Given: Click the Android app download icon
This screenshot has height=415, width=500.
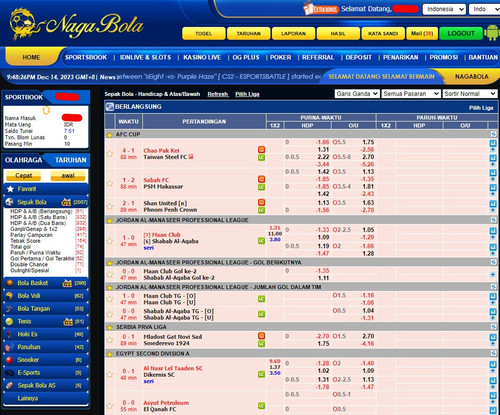Looking at the screenshot, I should (x=492, y=33).
